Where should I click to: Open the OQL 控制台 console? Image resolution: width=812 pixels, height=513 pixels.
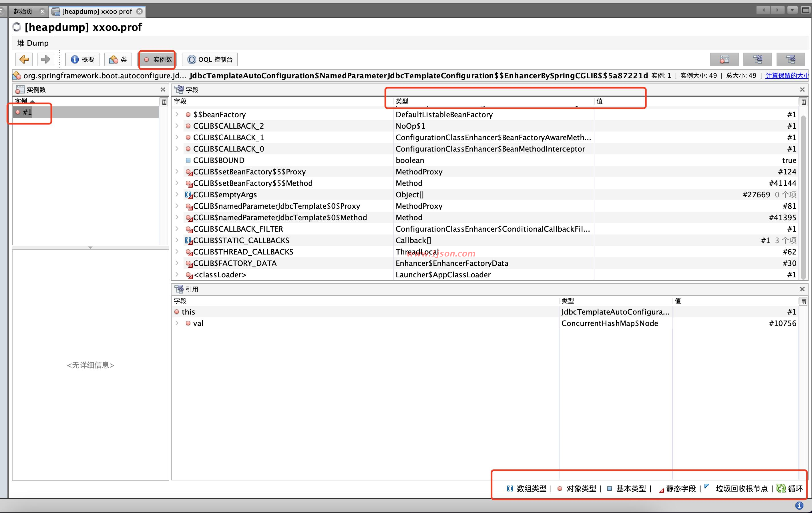pos(210,59)
